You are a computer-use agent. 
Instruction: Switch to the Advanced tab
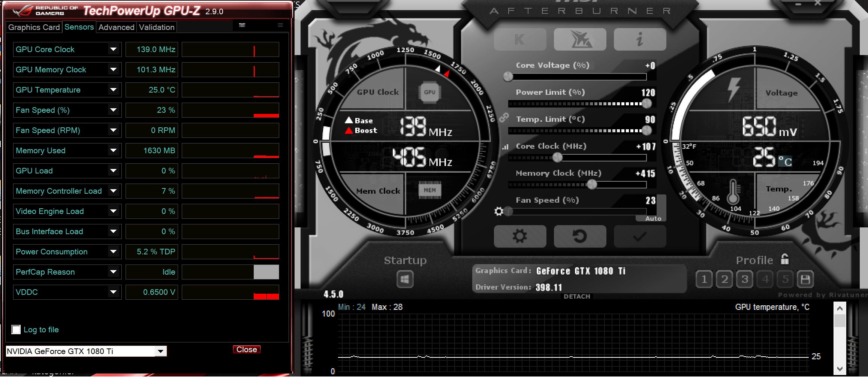pos(116,27)
